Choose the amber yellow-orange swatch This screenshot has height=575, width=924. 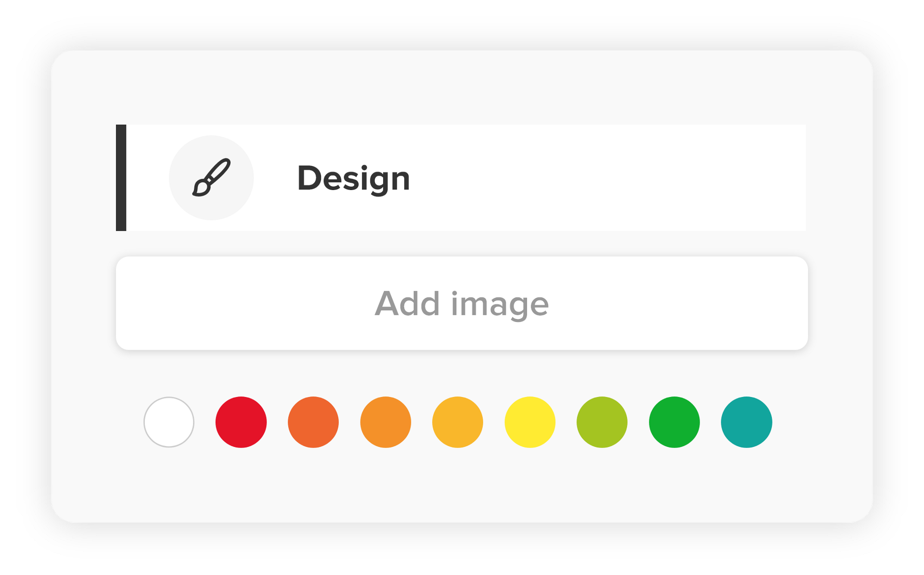pyautogui.click(x=458, y=422)
